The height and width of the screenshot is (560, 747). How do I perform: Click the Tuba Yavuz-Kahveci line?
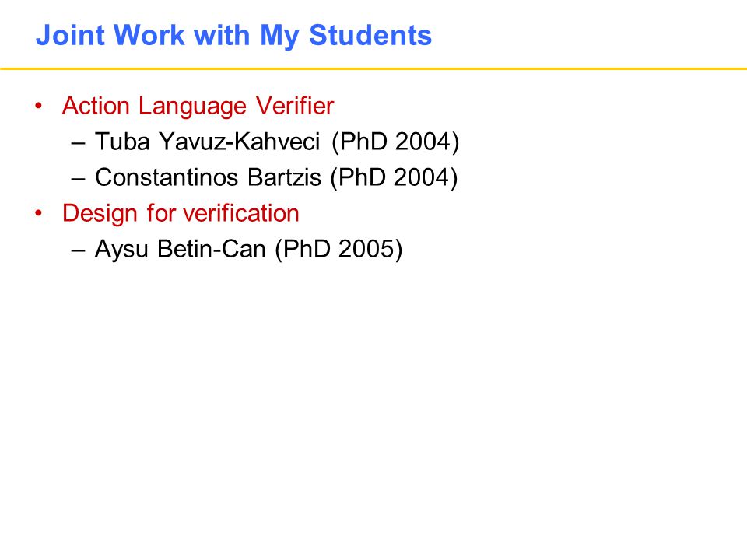pos(277,142)
